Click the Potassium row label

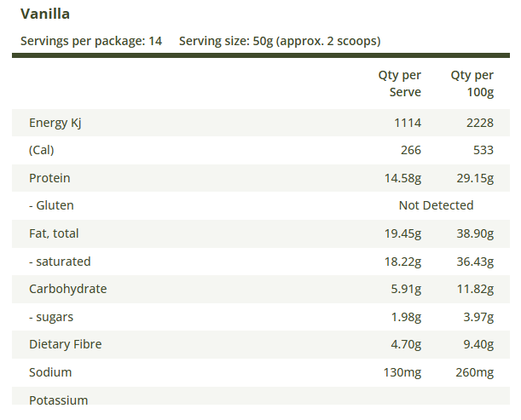pos(59,400)
